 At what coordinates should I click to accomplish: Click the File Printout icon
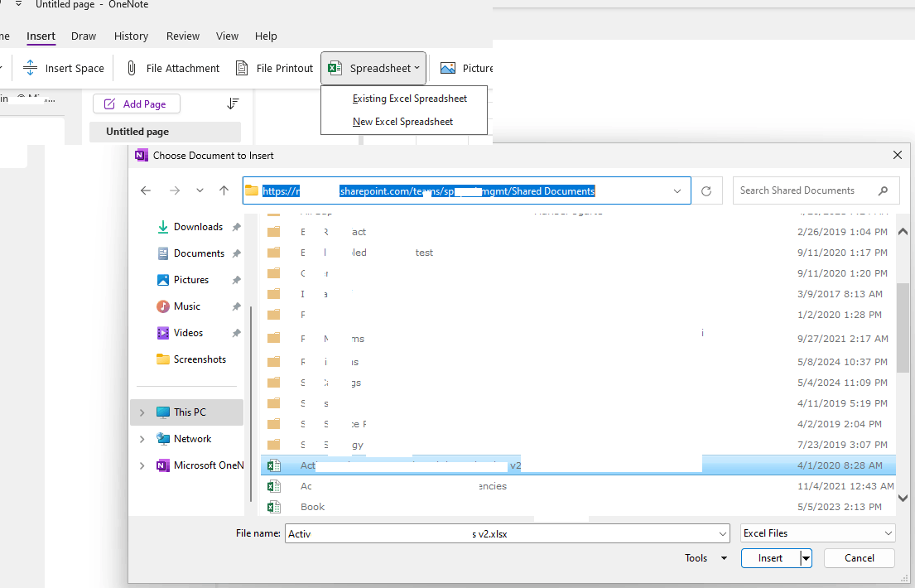pyautogui.click(x=242, y=68)
